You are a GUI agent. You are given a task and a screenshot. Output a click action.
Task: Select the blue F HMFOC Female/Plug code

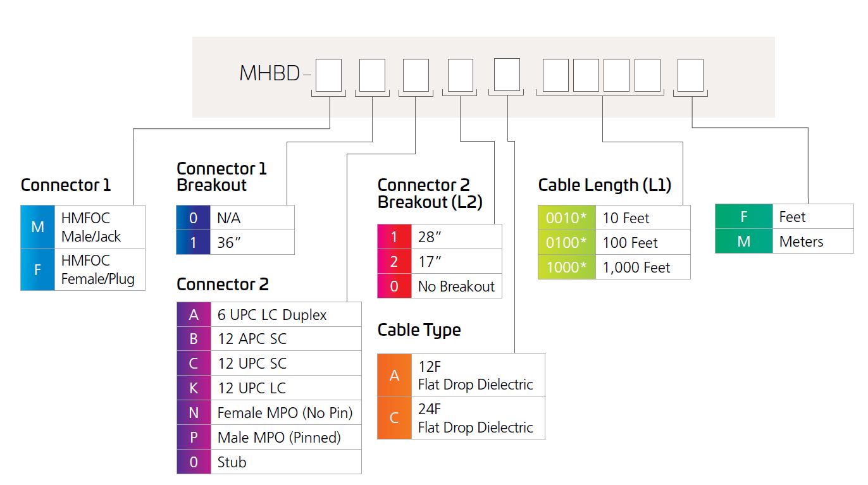click(37, 269)
